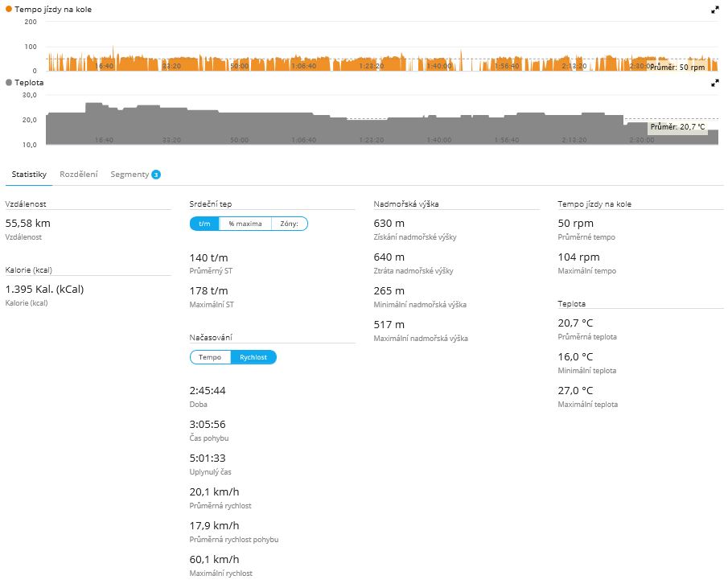Screen dimensions: 728x588
Task: Click the Teplota chart title
Action: click(29, 82)
